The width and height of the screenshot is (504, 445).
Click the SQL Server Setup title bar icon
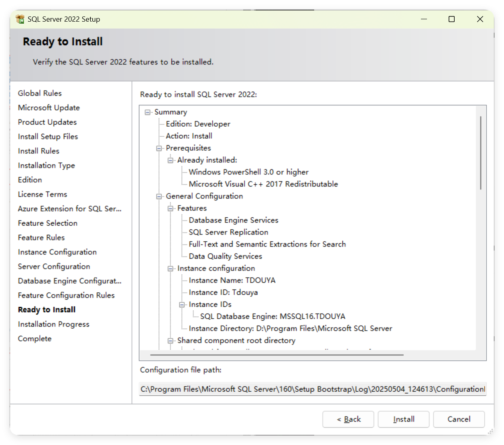(x=20, y=19)
